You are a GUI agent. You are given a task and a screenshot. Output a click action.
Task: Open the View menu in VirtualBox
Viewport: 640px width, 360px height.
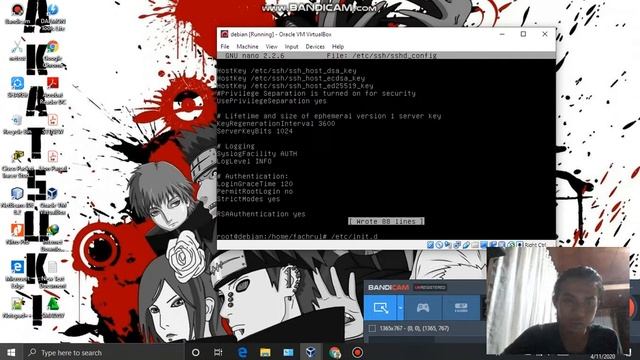(271, 47)
